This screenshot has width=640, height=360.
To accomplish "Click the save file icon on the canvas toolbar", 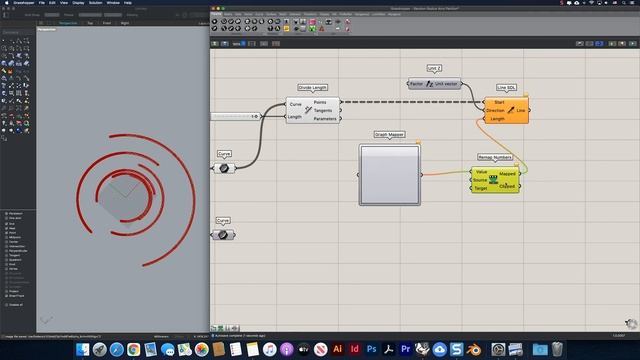I will [x=224, y=43].
